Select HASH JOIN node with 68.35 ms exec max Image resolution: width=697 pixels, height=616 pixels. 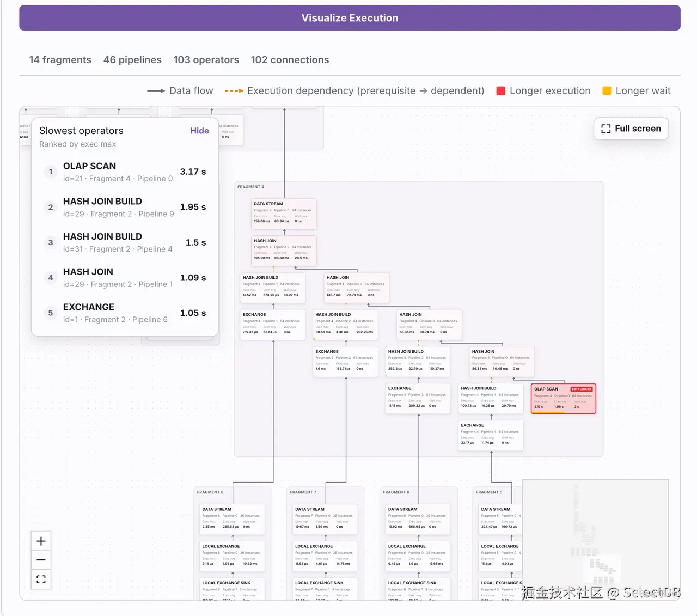coord(430,324)
